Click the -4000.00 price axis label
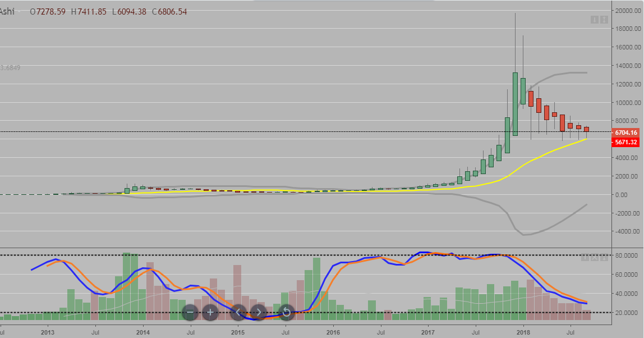This screenshot has width=644, height=338. pyautogui.click(x=627, y=231)
